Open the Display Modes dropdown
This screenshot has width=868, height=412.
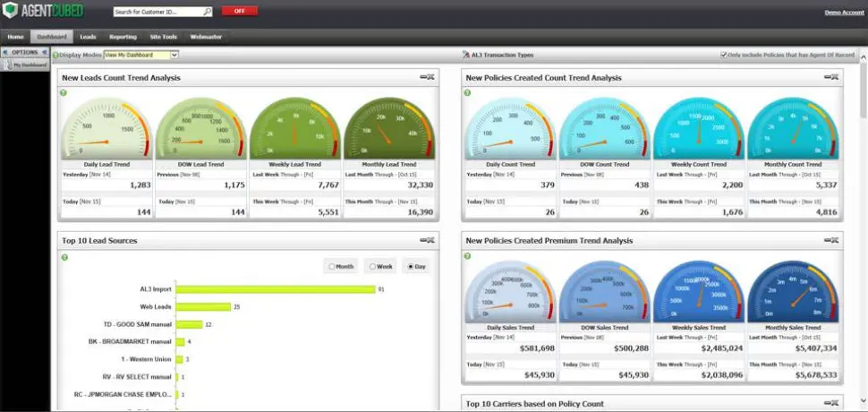click(174, 55)
